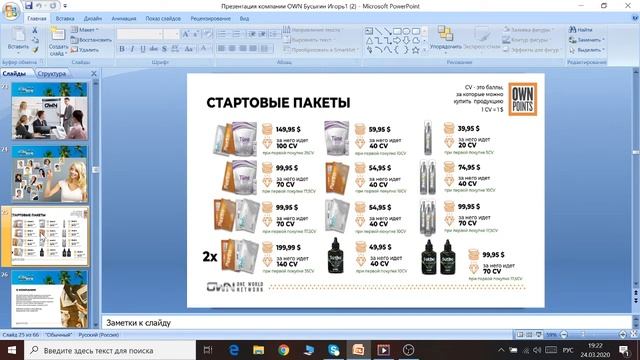
Task: Click Русский (Россия) language in status bar
Action: tap(99, 335)
